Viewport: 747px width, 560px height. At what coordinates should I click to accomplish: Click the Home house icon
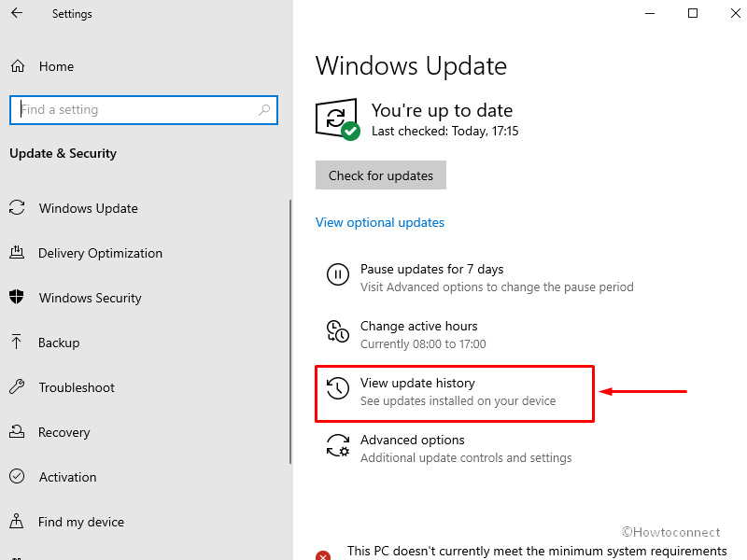18,65
